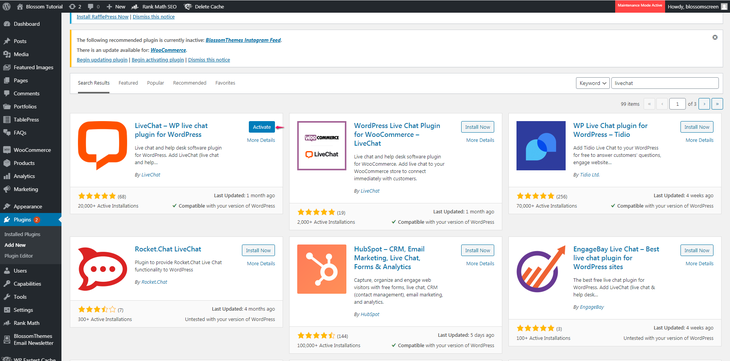Click the current page number field
730x361 pixels.
[x=677, y=104]
